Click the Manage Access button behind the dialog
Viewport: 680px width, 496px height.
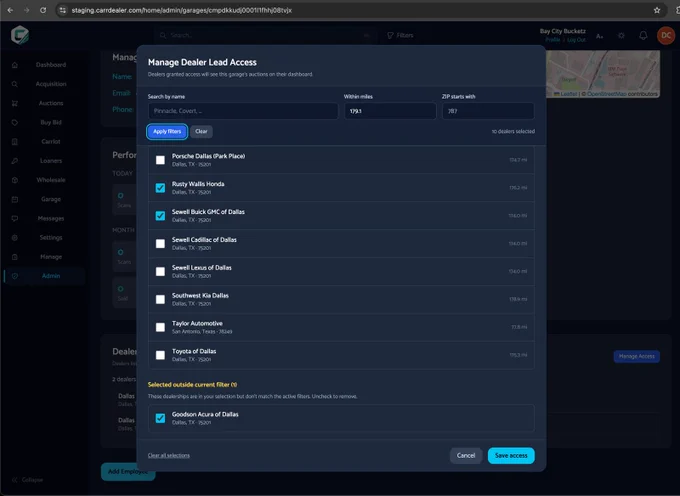tap(636, 356)
